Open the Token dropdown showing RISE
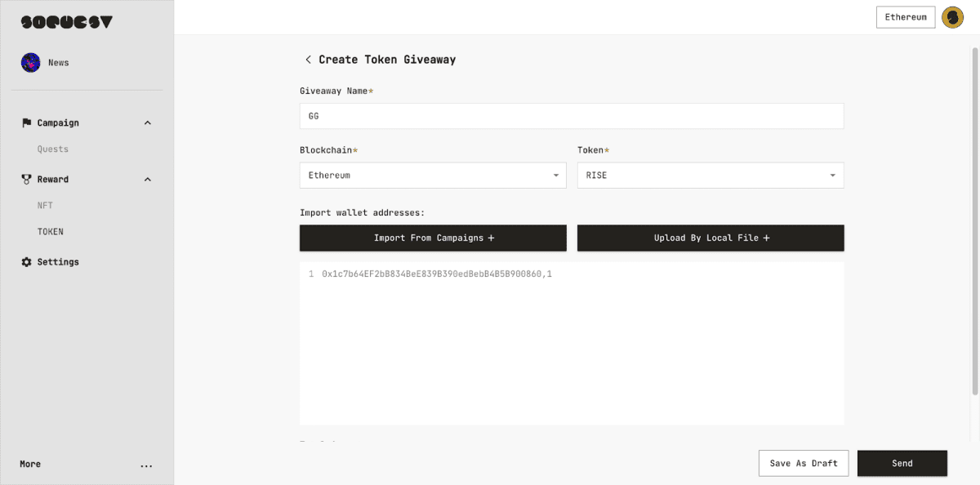Image resolution: width=980 pixels, height=485 pixels. click(710, 176)
